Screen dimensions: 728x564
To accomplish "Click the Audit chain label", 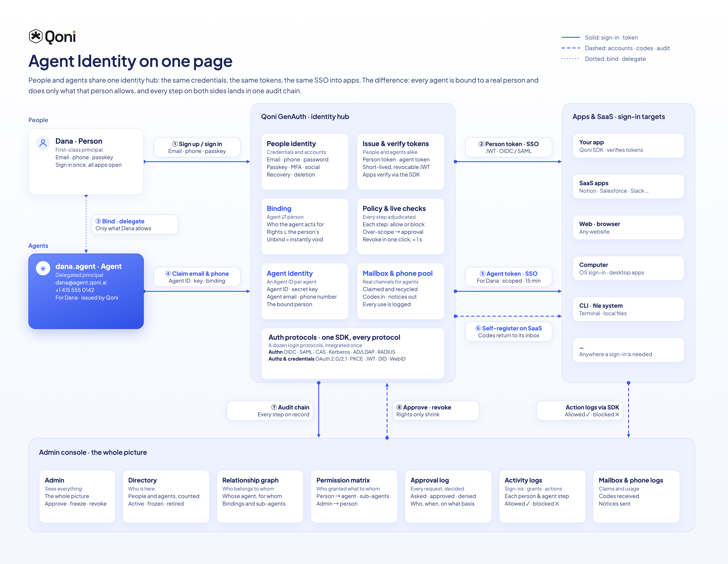I will click(x=270, y=411).
